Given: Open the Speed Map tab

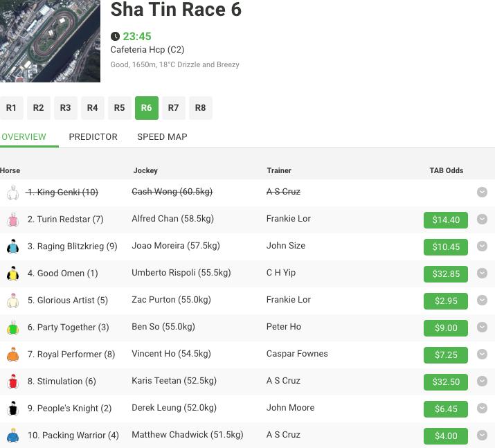Looking at the screenshot, I should pyautogui.click(x=162, y=136).
